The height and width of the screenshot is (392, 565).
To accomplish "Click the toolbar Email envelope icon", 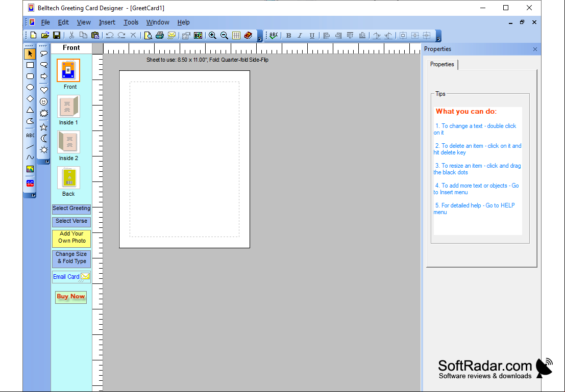I will [171, 35].
